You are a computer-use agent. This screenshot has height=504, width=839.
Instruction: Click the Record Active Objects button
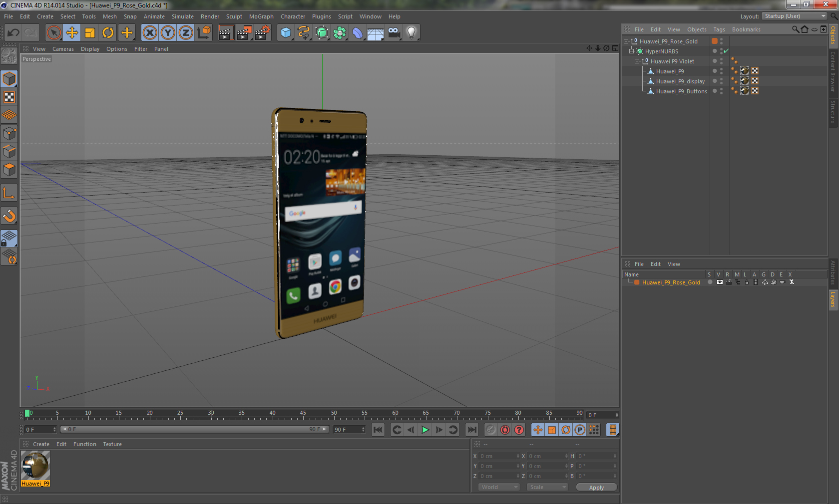click(x=491, y=430)
